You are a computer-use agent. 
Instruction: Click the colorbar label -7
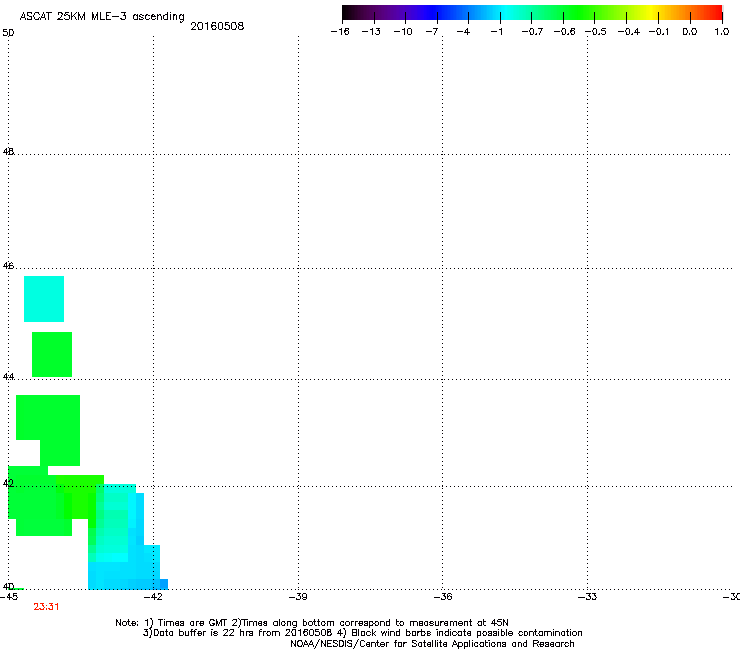(432, 32)
